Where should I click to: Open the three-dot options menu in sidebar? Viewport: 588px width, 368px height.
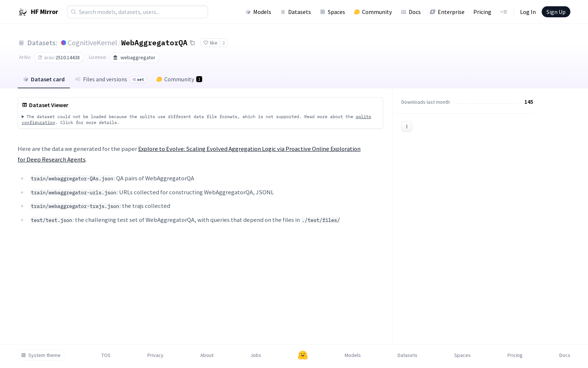pyautogui.click(x=407, y=127)
